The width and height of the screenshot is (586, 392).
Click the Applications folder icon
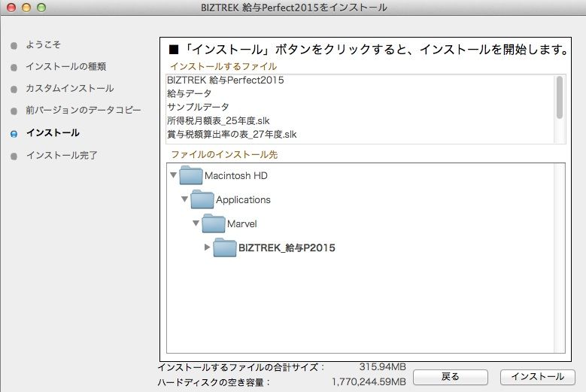(202, 199)
